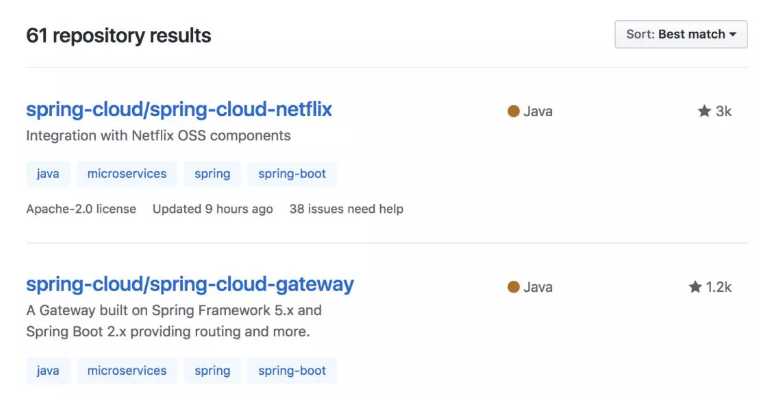Select spring topic tag under spring-cloud-gateway
This screenshot has width=769, height=419.
212,370
